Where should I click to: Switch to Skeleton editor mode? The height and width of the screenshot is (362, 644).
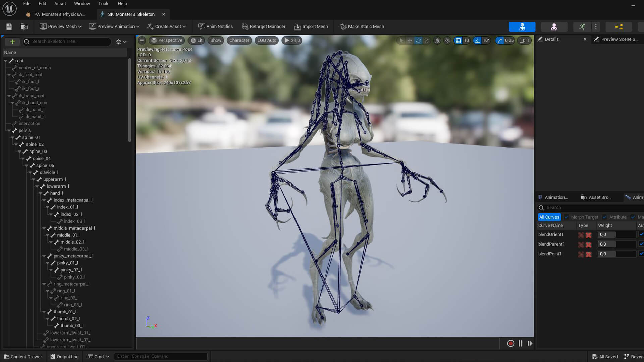point(522,26)
